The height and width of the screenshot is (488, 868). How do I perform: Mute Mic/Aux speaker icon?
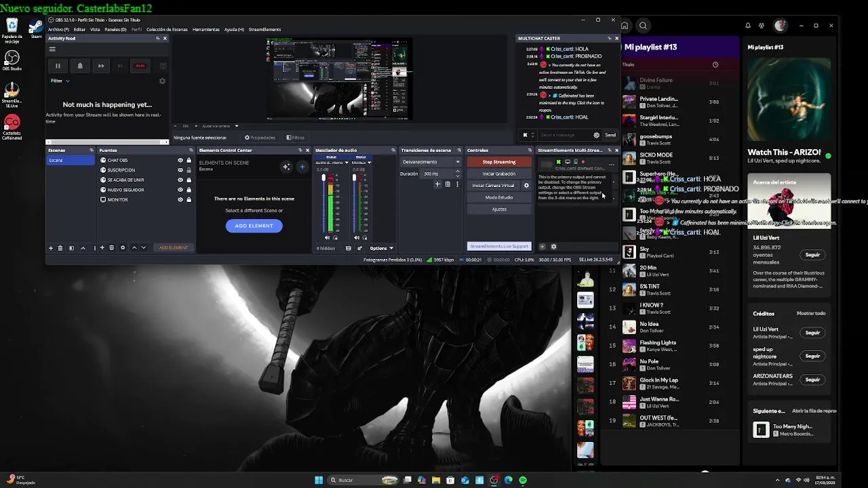357,238
